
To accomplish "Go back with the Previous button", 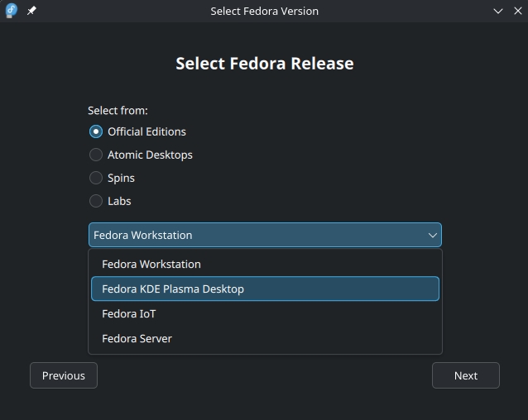I will tap(64, 375).
